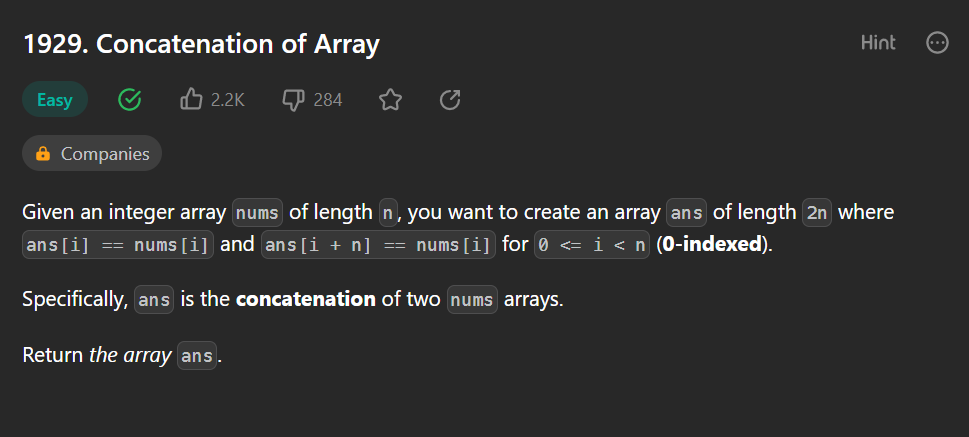Click the orange lock icon
Image resolution: width=969 pixels, height=437 pixels.
43,153
